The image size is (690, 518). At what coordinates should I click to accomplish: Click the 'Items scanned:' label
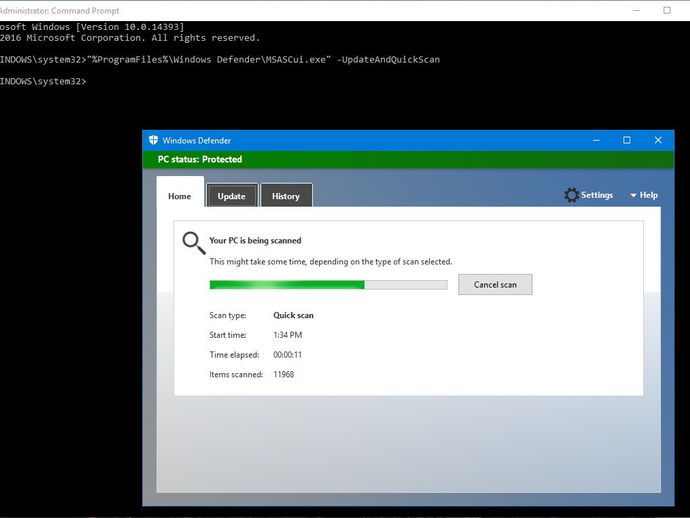pos(236,375)
